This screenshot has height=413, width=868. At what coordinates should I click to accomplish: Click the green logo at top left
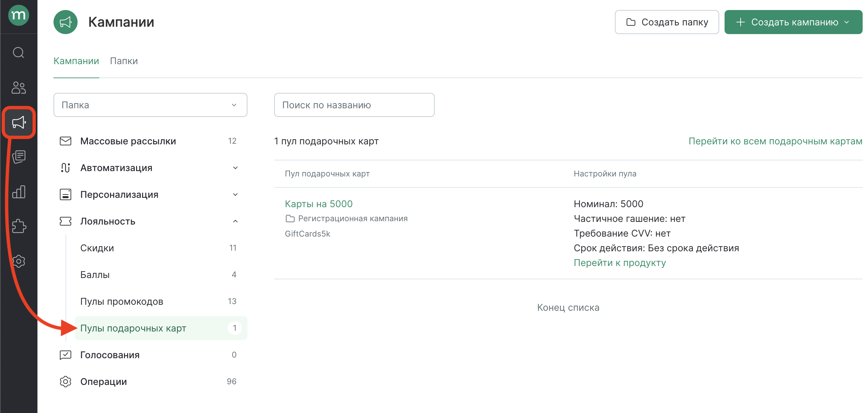[x=18, y=15]
